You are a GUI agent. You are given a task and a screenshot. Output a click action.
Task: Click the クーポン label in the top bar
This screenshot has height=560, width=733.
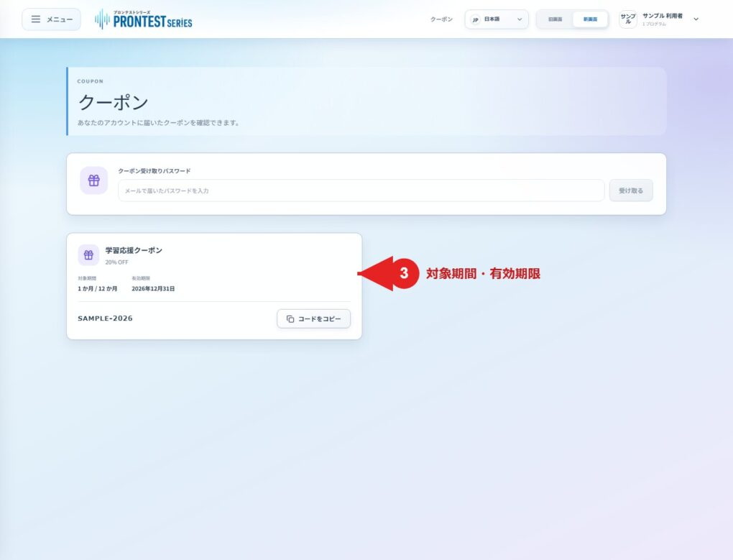point(441,19)
